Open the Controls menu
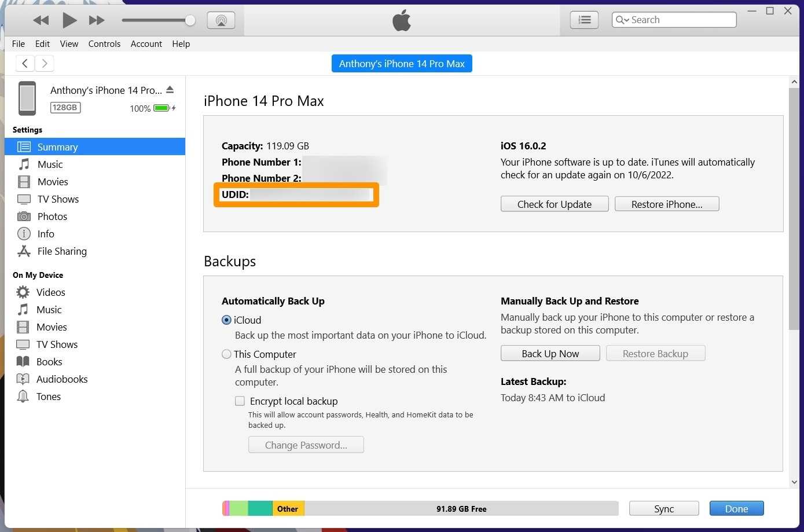The image size is (804, 532). click(104, 44)
